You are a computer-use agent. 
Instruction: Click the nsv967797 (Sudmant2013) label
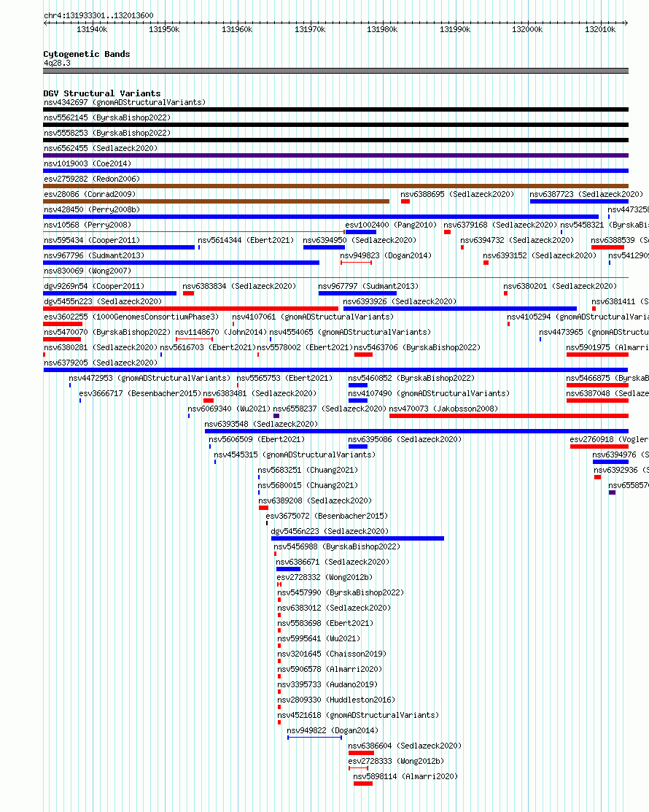(x=368, y=287)
